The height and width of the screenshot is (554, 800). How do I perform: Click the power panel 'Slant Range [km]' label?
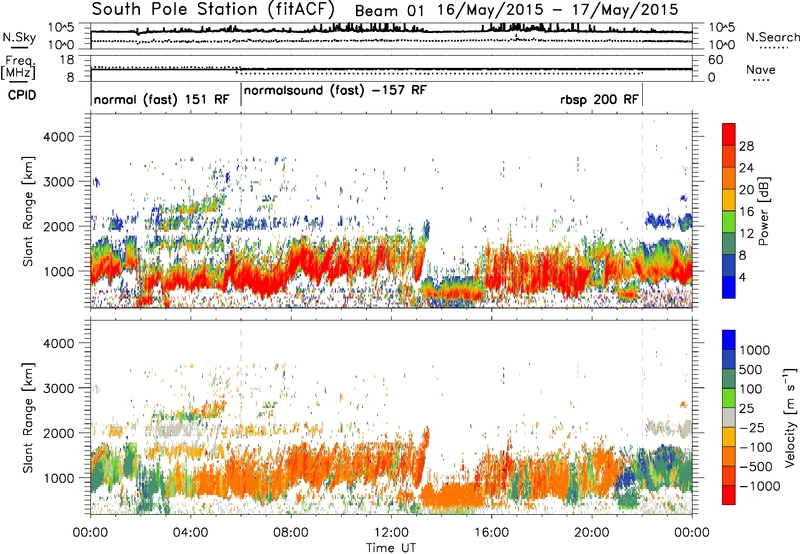pyautogui.click(x=28, y=211)
